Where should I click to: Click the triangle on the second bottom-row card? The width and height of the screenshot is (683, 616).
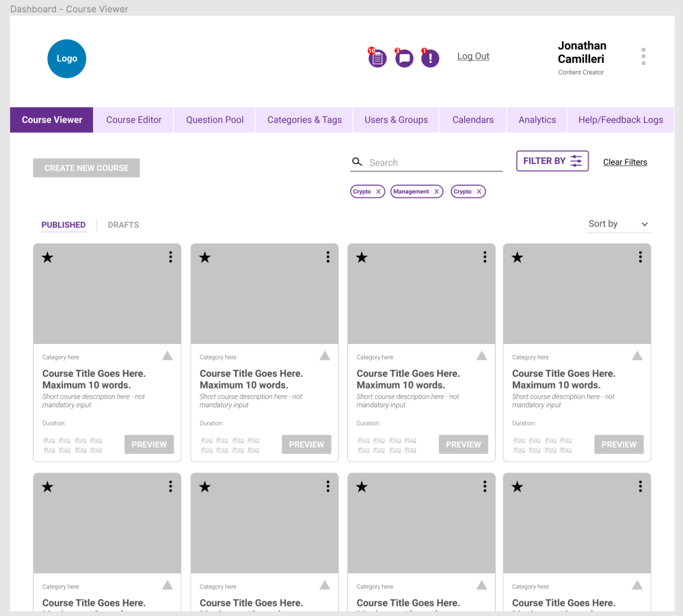click(325, 585)
